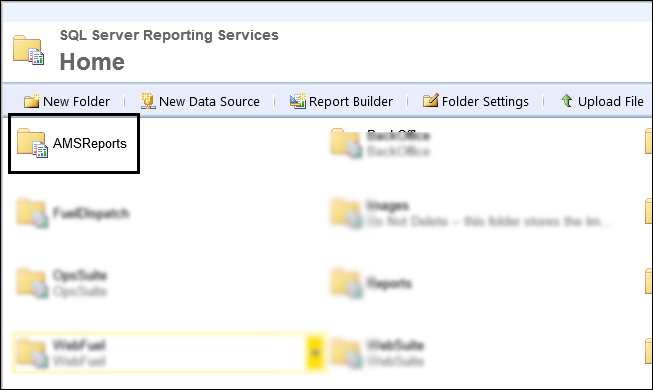Open the AMSReports folder icon

click(32, 143)
